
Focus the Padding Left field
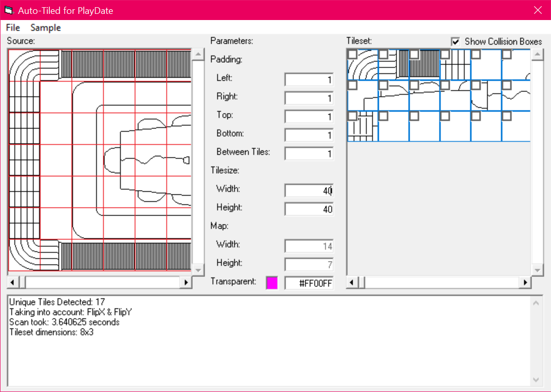pyautogui.click(x=309, y=80)
